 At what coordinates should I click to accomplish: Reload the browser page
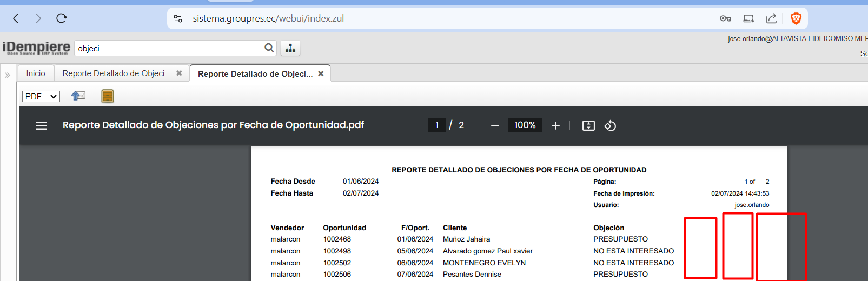tap(62, 18)
